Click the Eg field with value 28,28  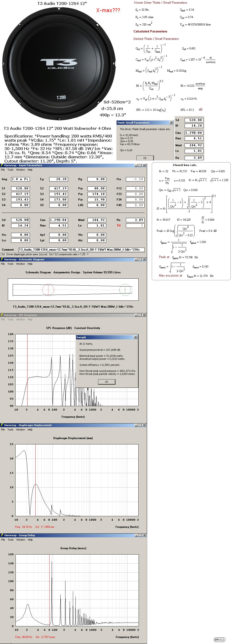tap(59, 179)
